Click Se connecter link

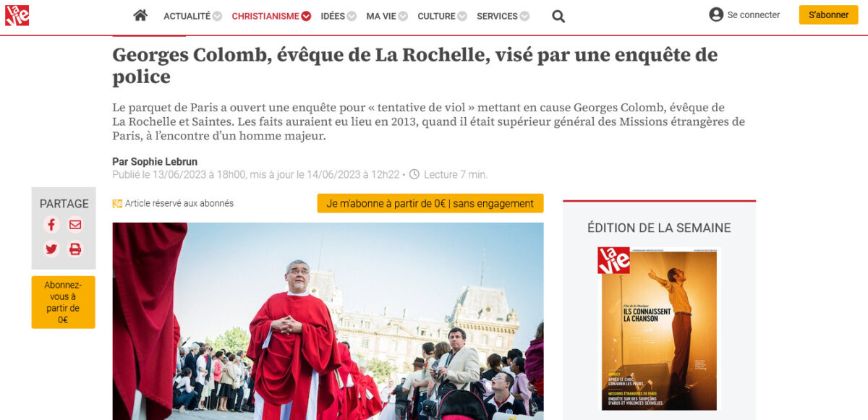click(x=754, y=15)
